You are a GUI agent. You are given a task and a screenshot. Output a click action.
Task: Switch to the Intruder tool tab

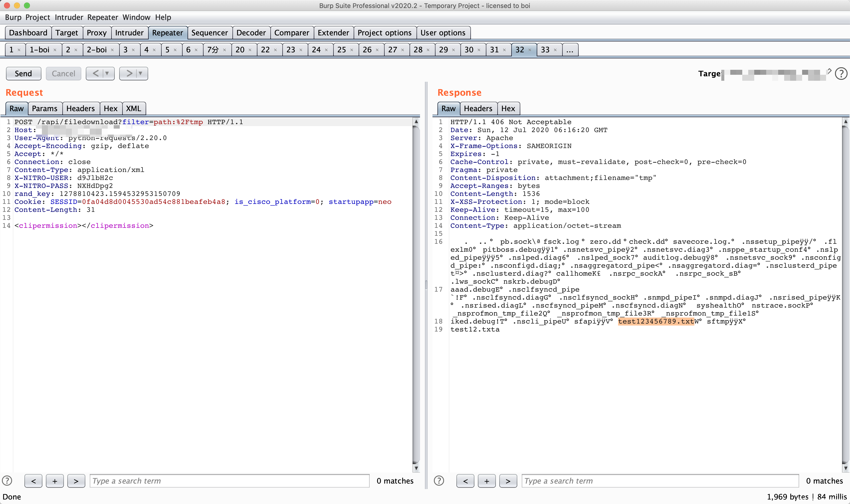tap(129, 33)
